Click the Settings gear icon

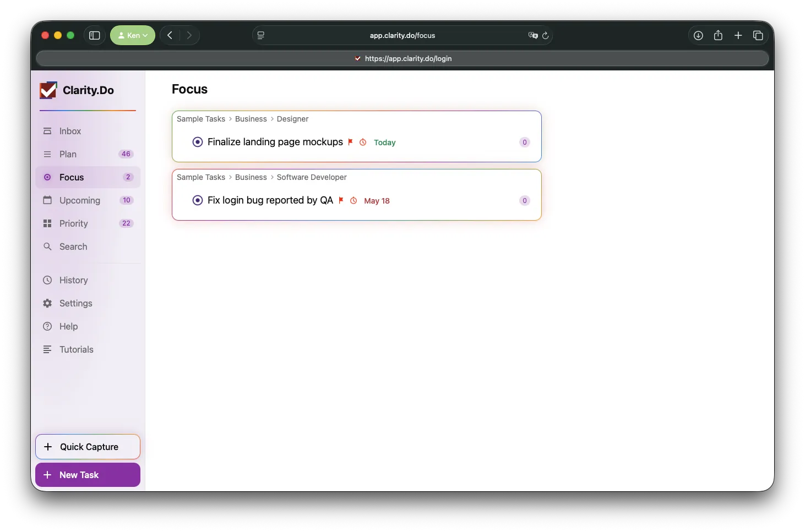click(47, 303)
